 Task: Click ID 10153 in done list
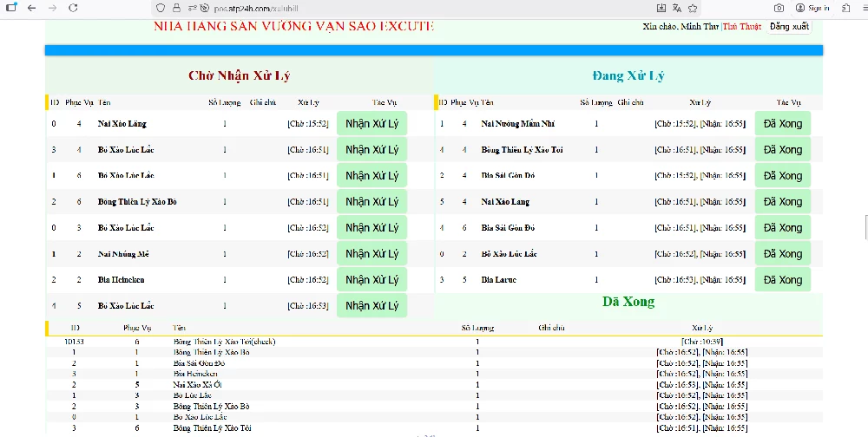click(74, 342)
